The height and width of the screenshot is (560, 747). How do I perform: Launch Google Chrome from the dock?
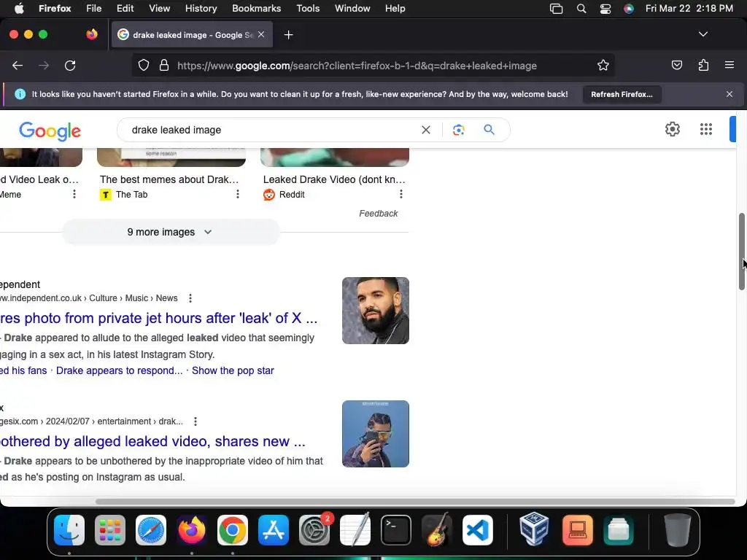coord(233,530)
